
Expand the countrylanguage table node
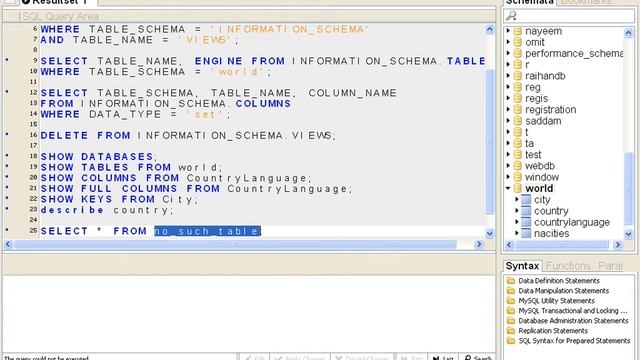tap(517, 222)
